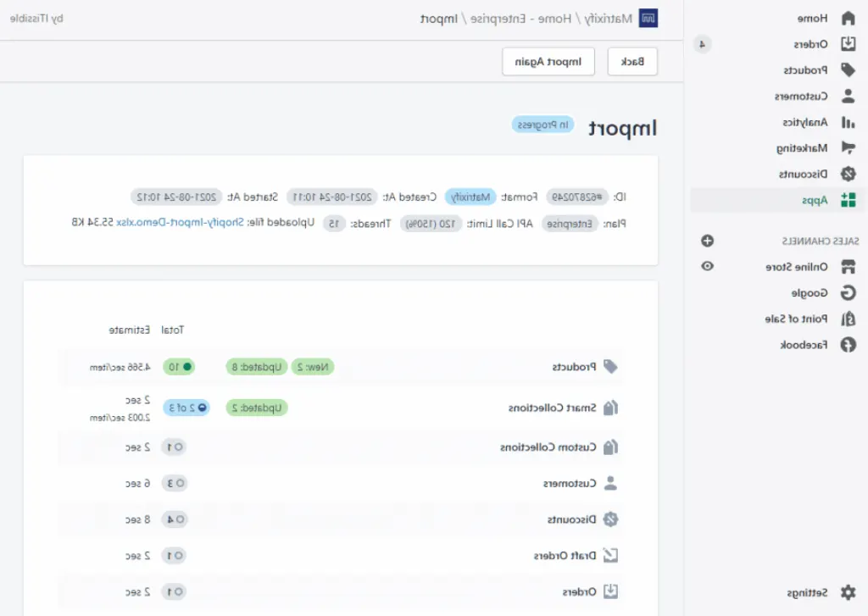
Task: Click the SALES CHANNELS section heading
Action: tap(820, 241)
